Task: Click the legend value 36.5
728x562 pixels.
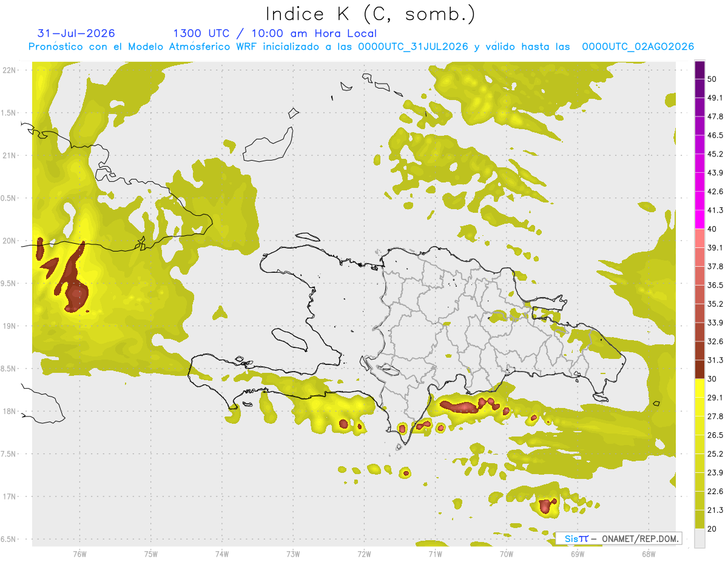Action: coord(715,285)
